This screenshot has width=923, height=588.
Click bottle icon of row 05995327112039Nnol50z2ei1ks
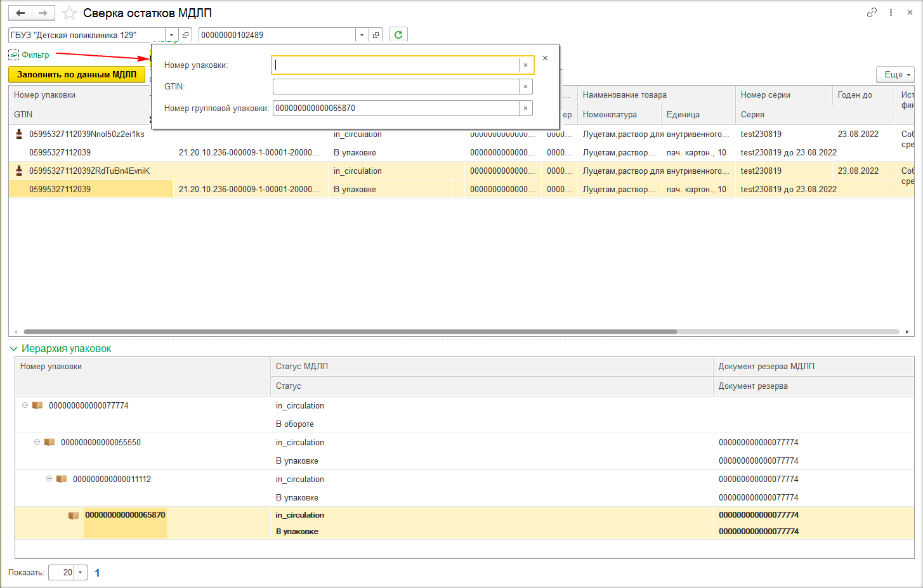19,134
